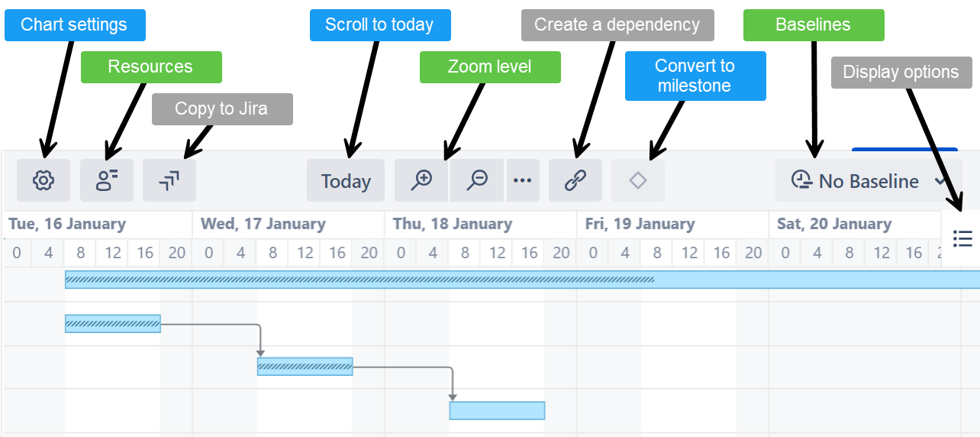Click the Copy to Jira icon
Image resolution: width=980 pixels, height=437 pixels.
[169, 181]
